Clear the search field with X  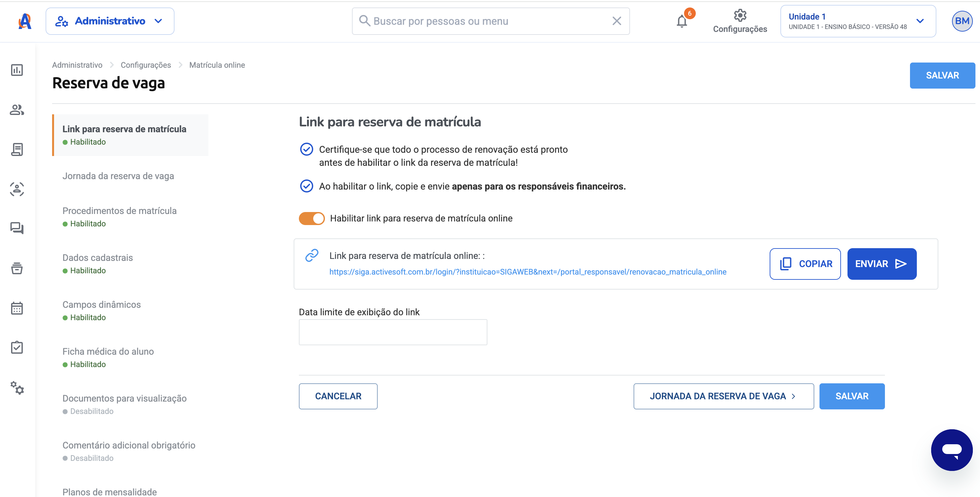point(616,21)
